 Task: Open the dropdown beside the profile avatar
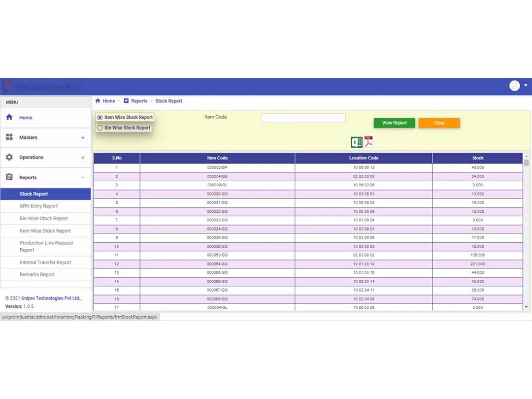pyautogui.click(x=525, y=85)
